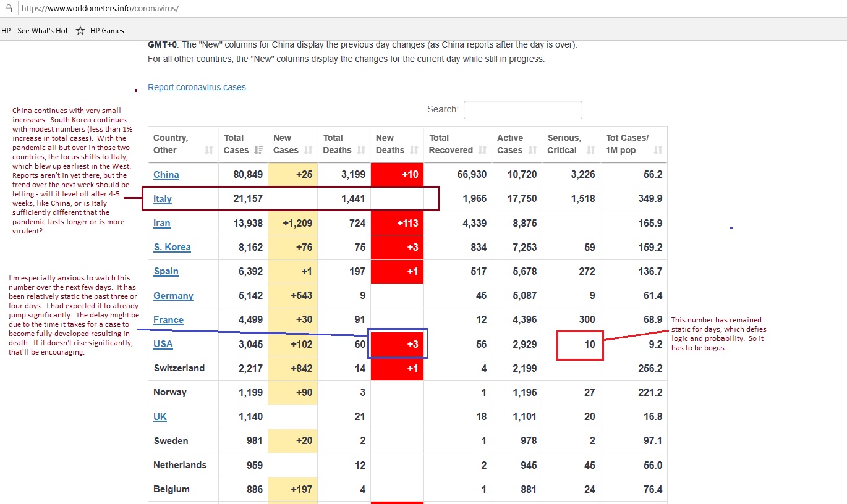This screenshot has width=847, height=504.
Task: Open the UK country link
Action: click(160, 417)
